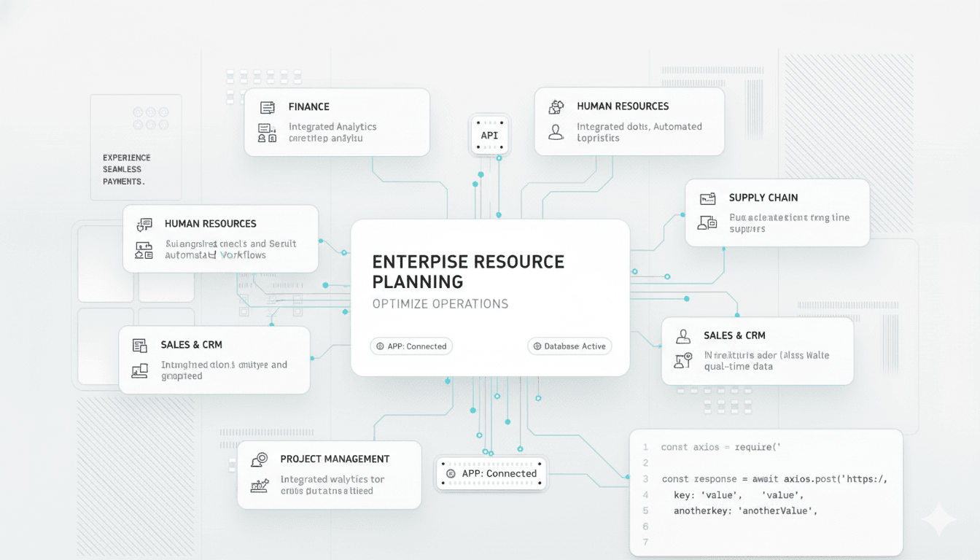This screenshot has width=980, height=560.
Task: Click the Optimize Operations subtitle
Action: coord(440,304)
